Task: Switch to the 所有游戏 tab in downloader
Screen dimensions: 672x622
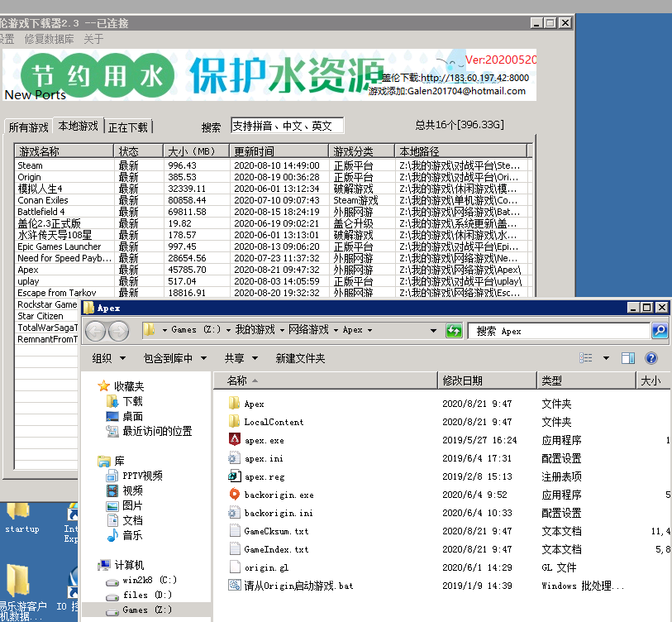Action: 28,127
